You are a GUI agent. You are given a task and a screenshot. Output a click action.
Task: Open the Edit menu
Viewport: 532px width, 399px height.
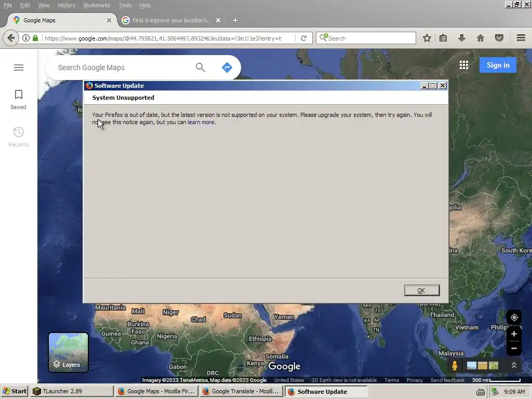(25, 5)
